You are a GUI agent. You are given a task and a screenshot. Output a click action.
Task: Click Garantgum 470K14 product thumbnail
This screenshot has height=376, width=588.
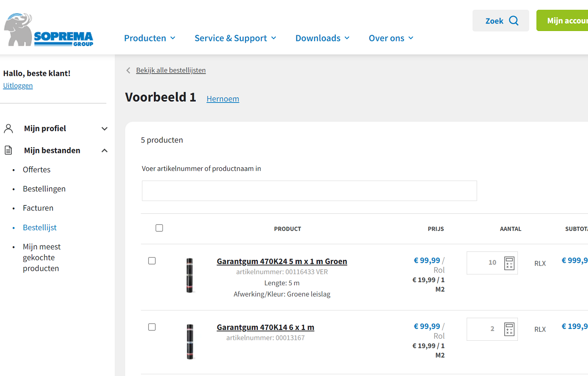click(190, 342)
